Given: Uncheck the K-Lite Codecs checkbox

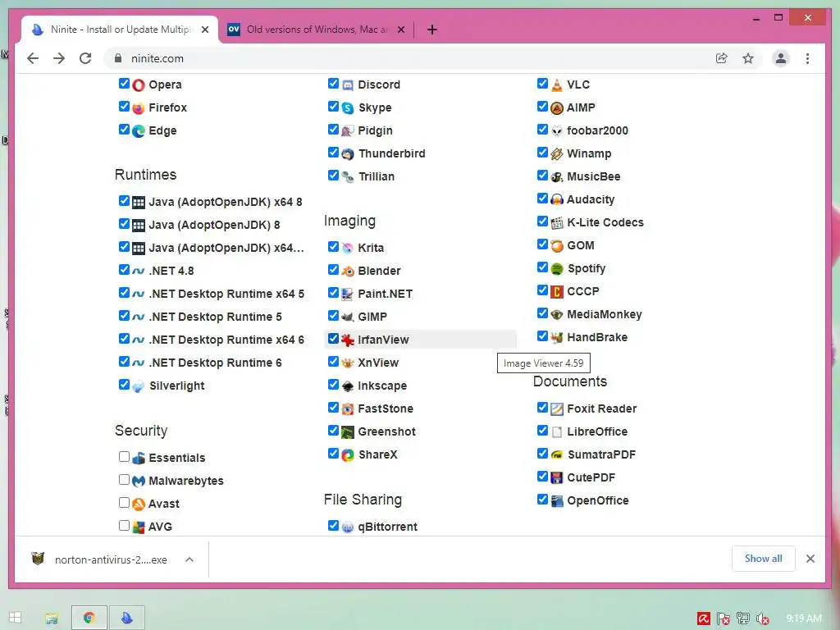Looking at the screenshot, I should [x=543, y=221].
